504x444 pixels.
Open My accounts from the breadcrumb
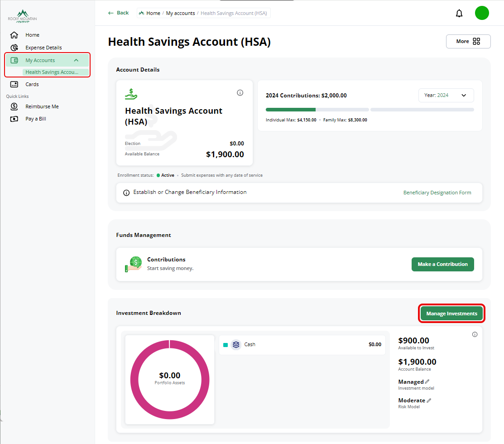[180, 13]
